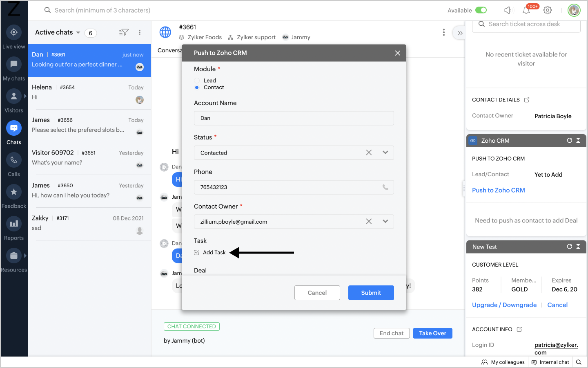Collapse the Zoho CRM widget

[578, 140]
